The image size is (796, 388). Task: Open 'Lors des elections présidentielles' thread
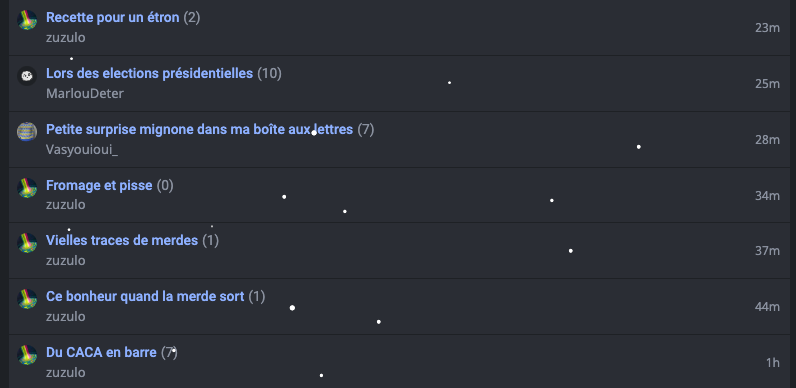(x=149, y=74)
